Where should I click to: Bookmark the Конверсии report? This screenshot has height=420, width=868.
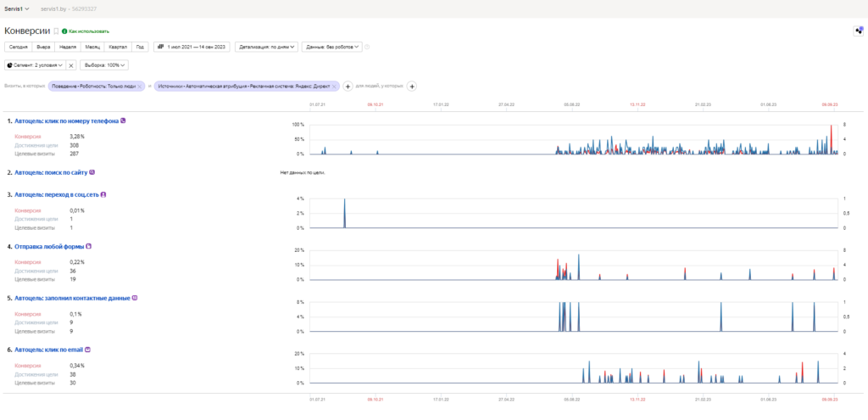[56, 31]
